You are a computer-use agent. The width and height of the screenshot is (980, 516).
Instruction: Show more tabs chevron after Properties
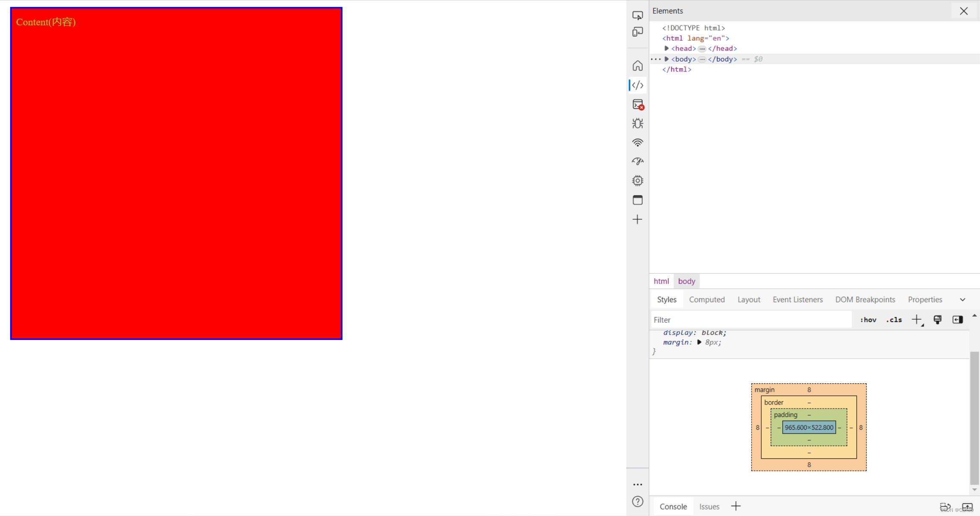coord(962,300)
